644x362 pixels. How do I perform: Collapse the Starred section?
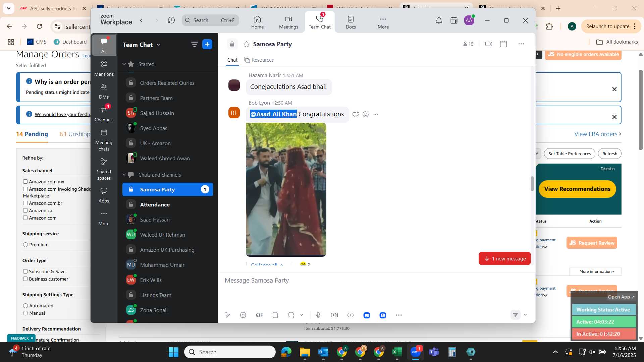tap(124, 64)
